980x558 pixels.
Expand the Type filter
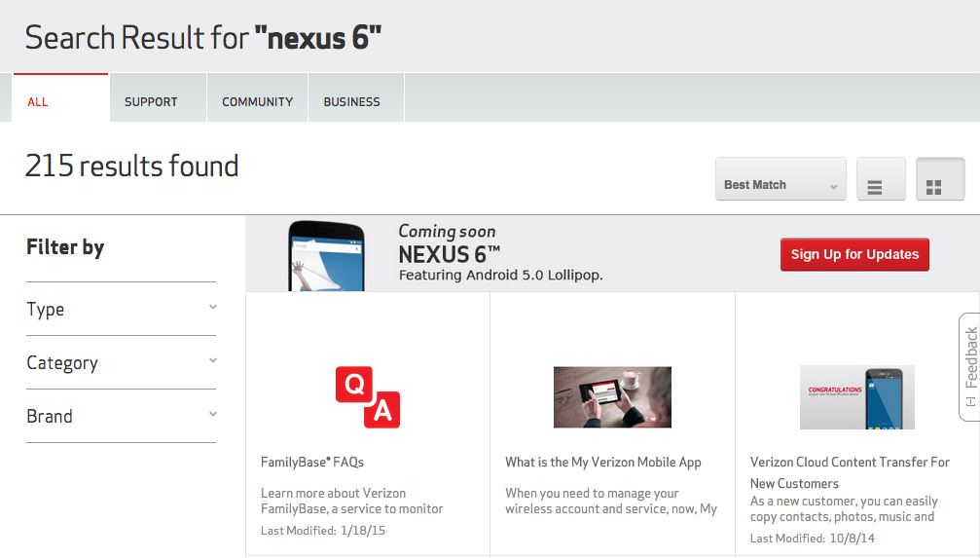121,310
